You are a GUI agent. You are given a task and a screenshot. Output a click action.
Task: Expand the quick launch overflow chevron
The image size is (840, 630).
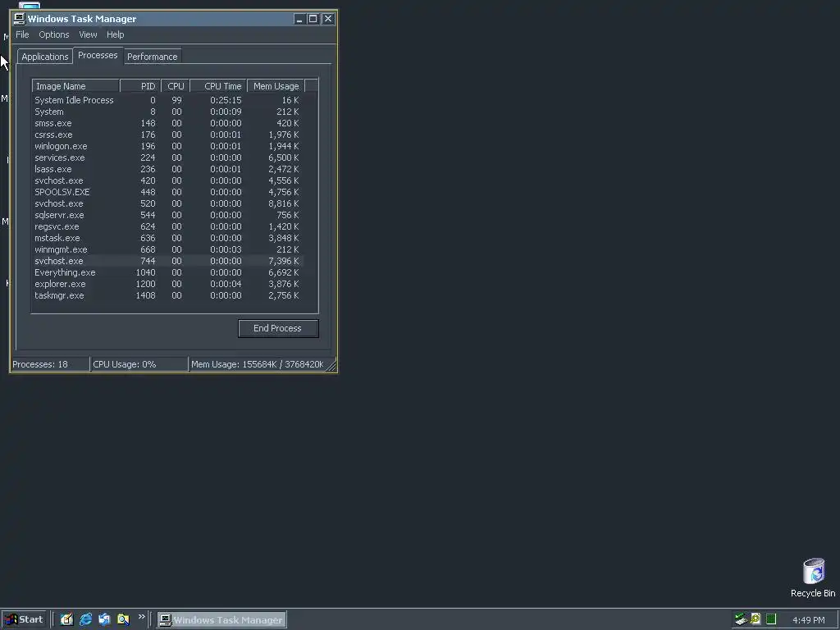141,617
